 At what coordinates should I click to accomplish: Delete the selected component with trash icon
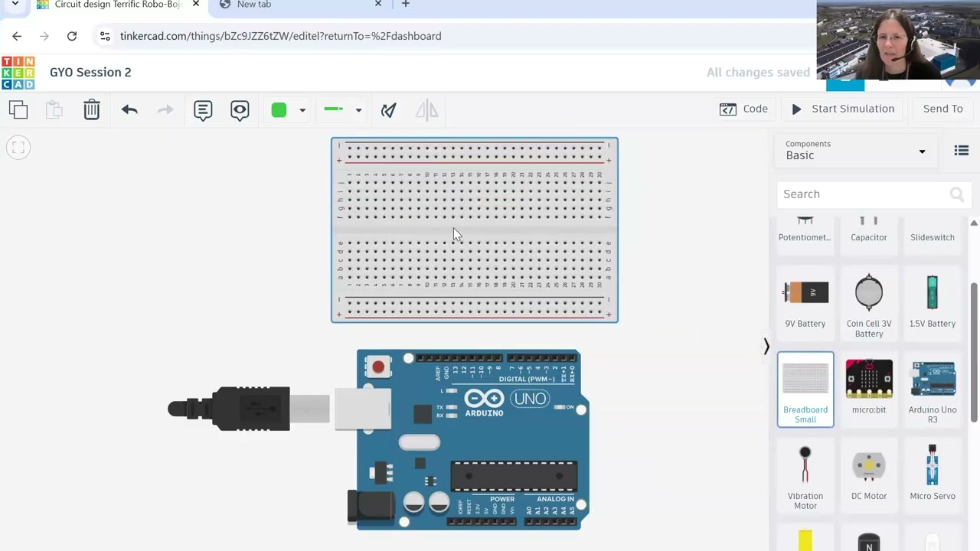(x=92, y=109)
